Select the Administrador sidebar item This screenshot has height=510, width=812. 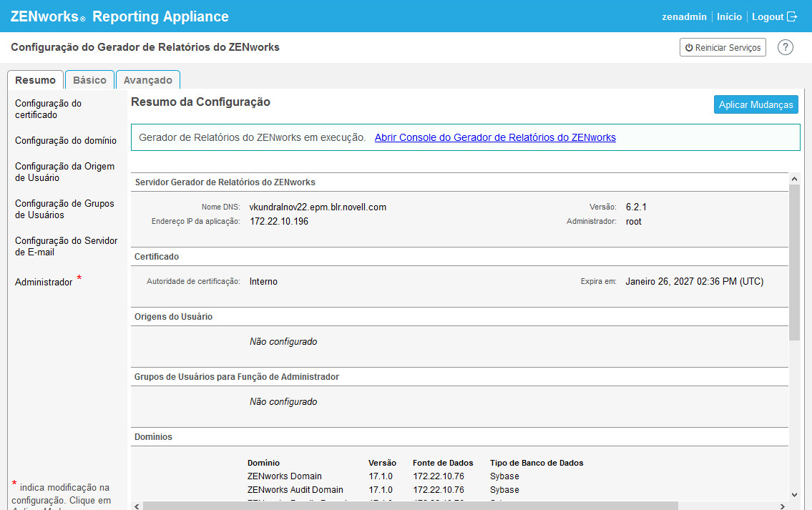coord(44,282)
